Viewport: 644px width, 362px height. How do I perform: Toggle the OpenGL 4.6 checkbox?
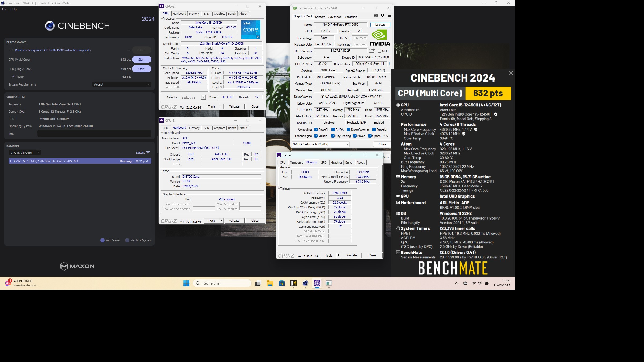[x=370, y=136]
